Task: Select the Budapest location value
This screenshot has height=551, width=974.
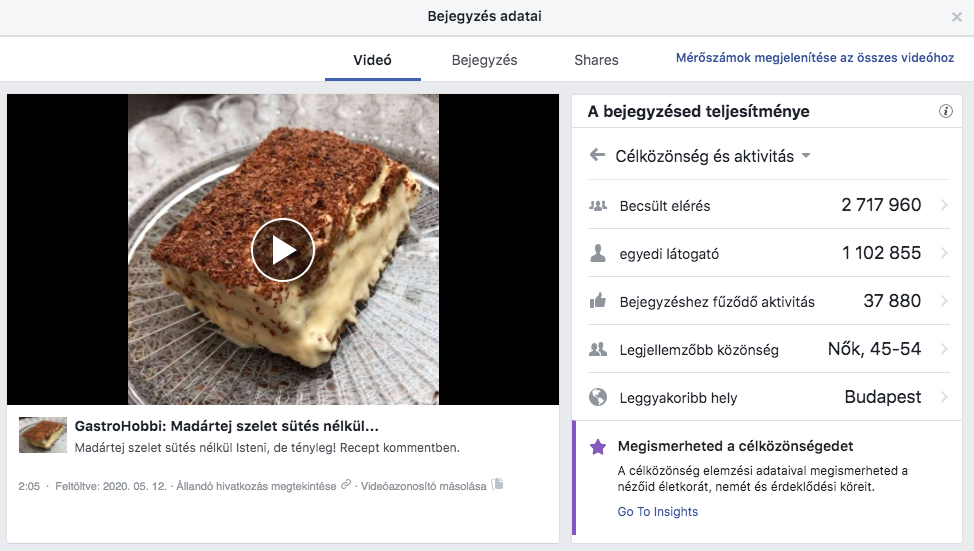Action: coord(883,397)
